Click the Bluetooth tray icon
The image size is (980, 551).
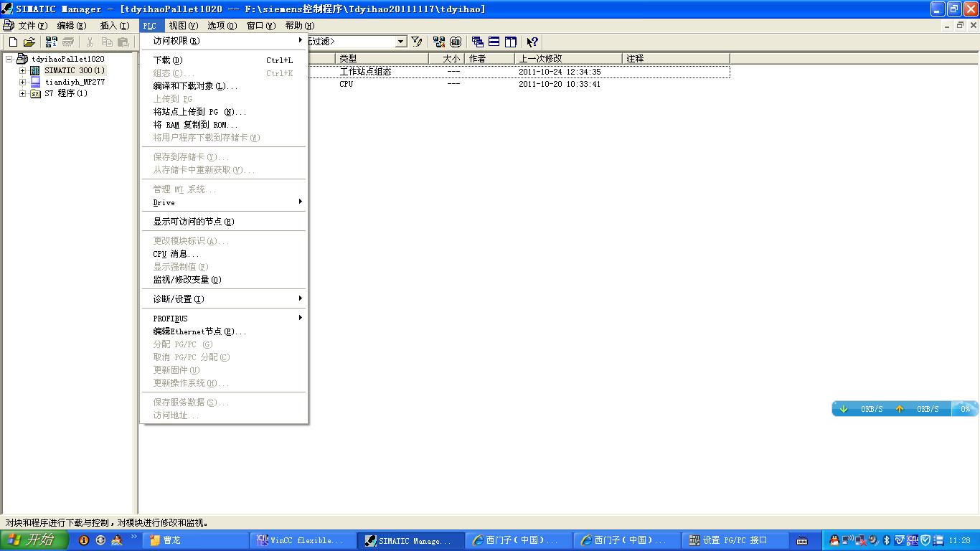coord(886,540)
